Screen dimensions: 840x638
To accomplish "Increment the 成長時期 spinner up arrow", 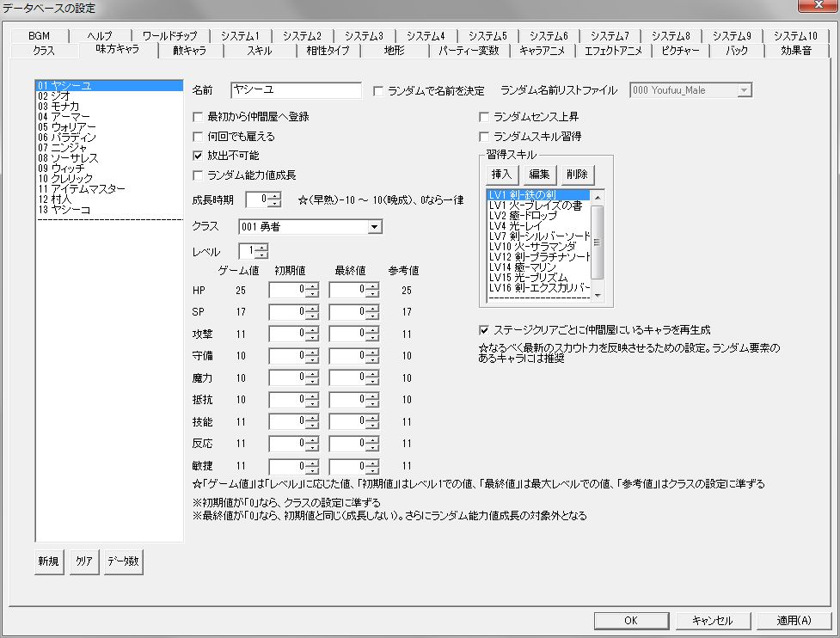I will (x=274, y=197).
